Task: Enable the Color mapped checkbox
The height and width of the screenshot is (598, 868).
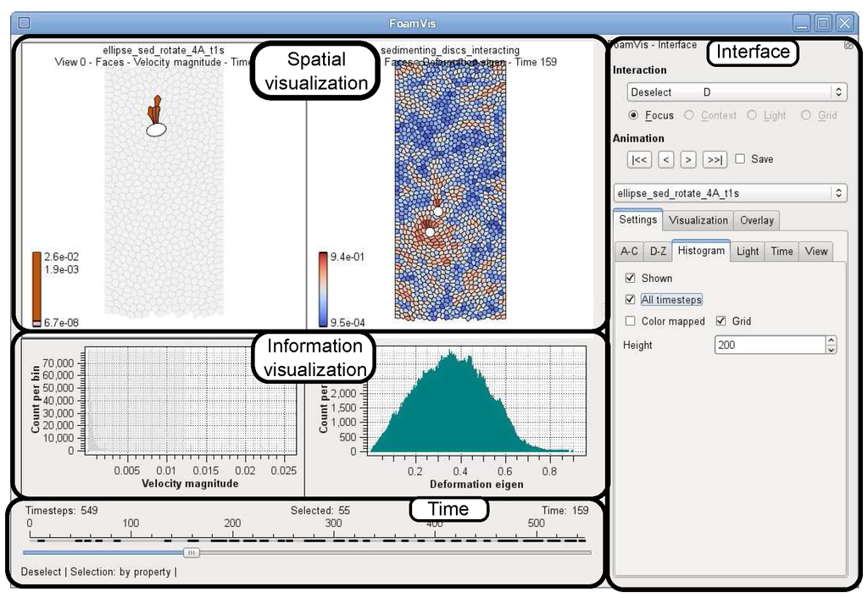Action: point(630,321)
